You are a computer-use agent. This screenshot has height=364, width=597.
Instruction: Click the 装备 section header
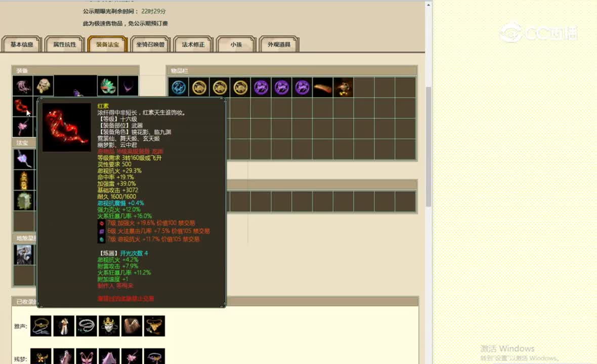click(75, 70)
